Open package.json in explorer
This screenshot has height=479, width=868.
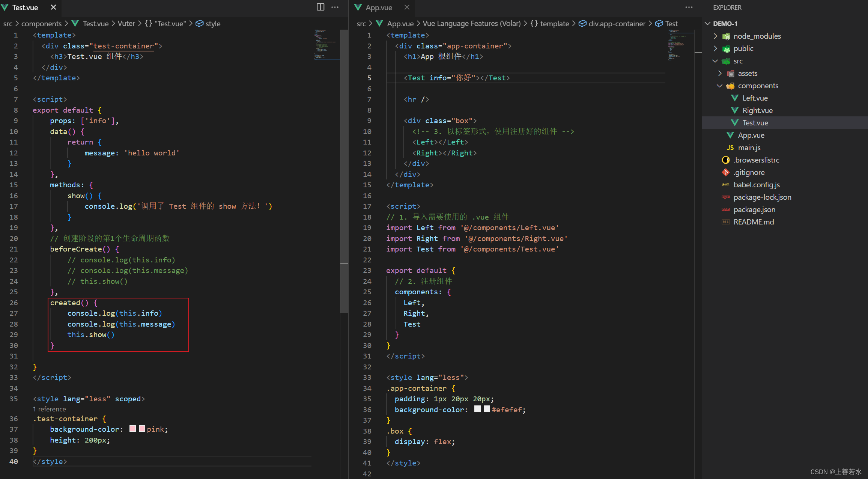click(x=754, y=209)
